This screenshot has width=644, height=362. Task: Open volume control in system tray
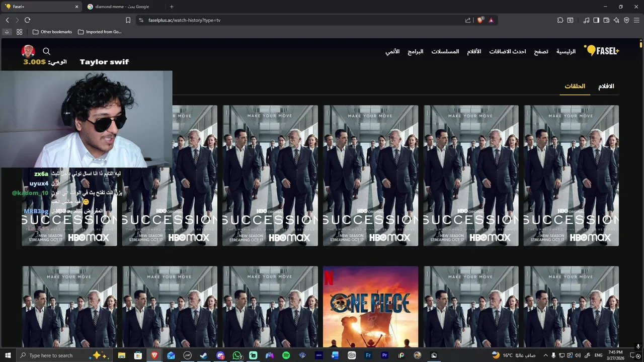pyautogui.click(x=578, y=355)
